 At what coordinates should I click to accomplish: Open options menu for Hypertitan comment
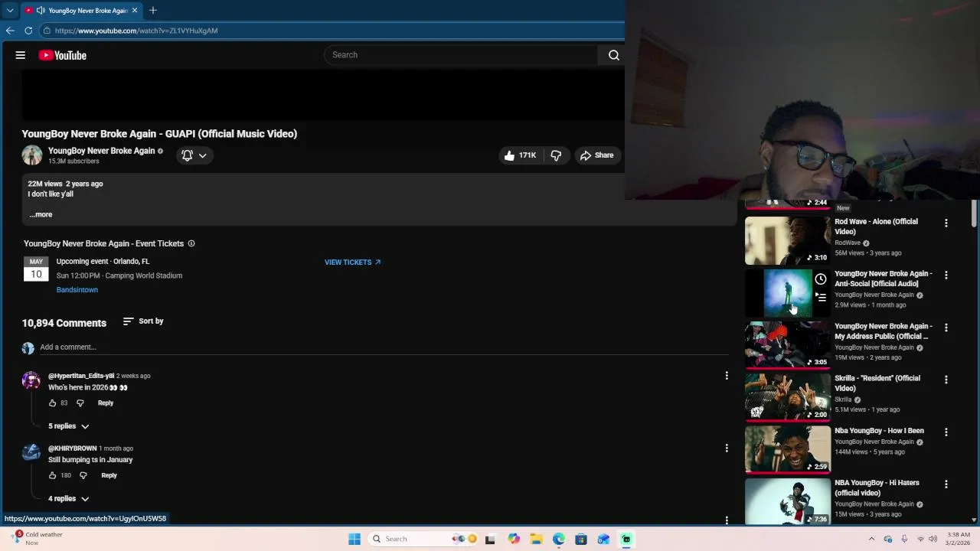(727, 376)
